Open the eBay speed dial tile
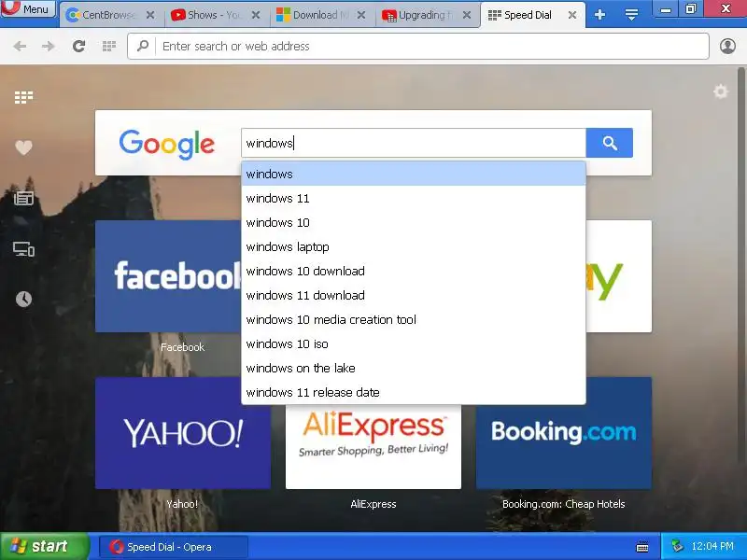 click(618, 276)
